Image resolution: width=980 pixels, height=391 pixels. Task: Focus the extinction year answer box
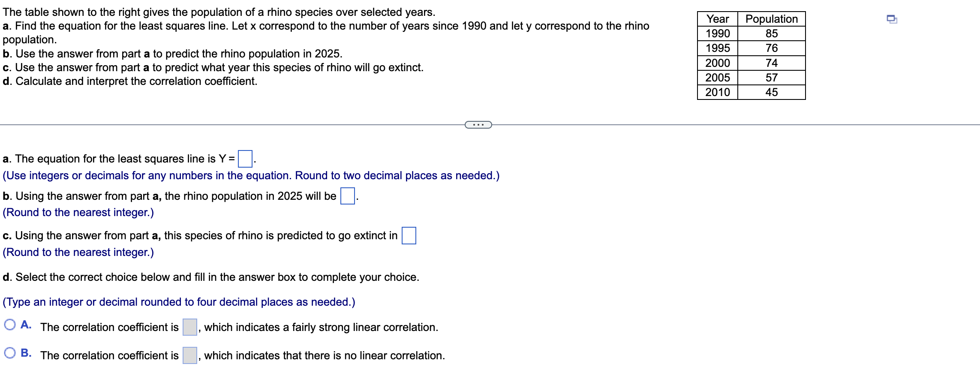click(x=409, y=235)
